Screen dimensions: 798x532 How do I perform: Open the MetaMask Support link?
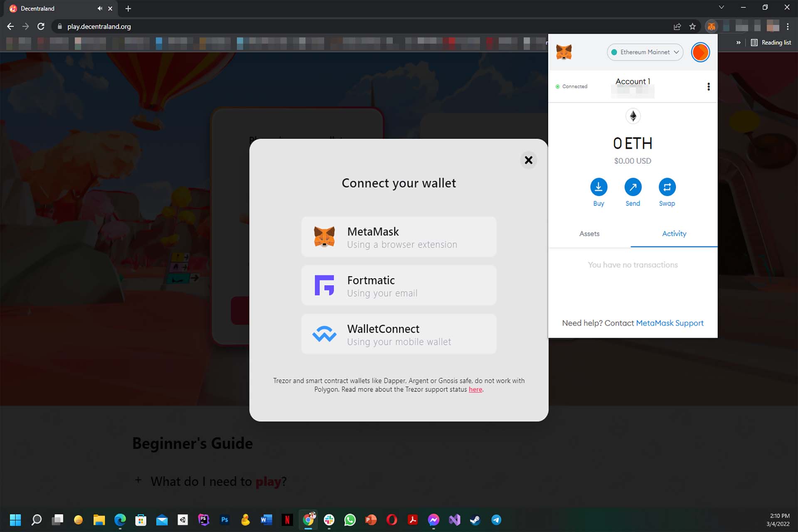pos(670,323)
